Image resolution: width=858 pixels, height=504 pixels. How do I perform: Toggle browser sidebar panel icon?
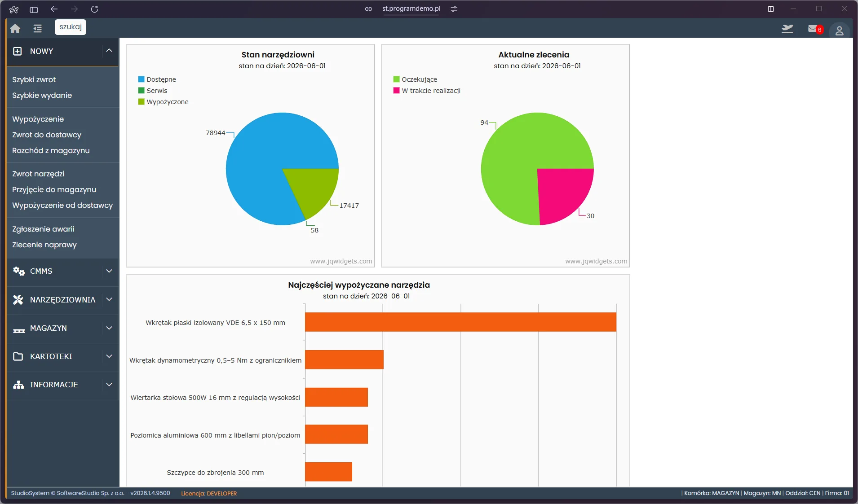coord(34,9)
